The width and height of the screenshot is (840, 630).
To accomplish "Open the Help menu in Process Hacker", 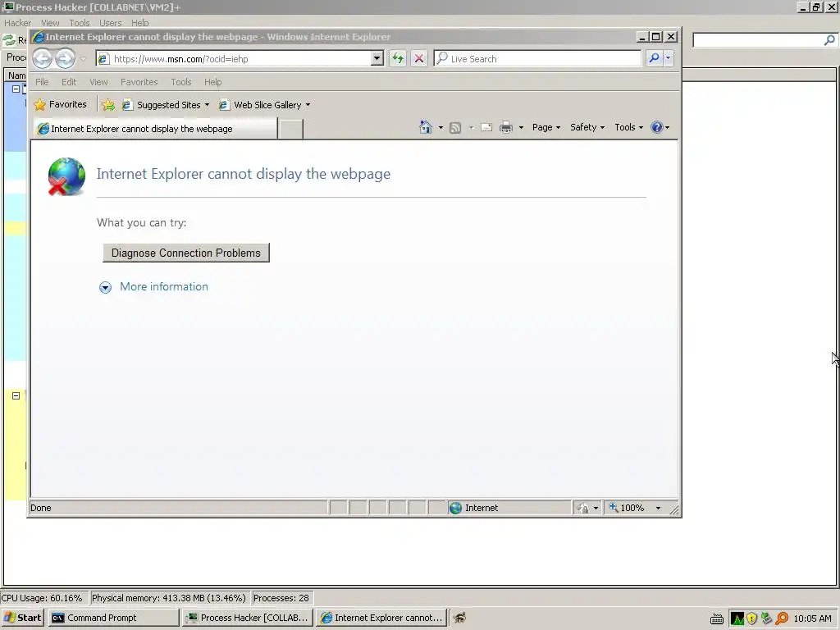I will click(x=139, y=23).
